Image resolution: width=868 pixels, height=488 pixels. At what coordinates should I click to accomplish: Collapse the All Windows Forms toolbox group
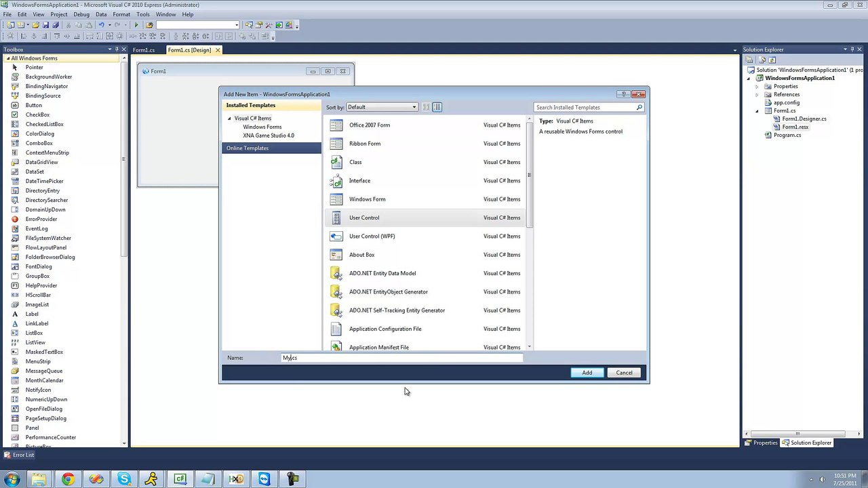pyautogui.click(x=7, y=58)
